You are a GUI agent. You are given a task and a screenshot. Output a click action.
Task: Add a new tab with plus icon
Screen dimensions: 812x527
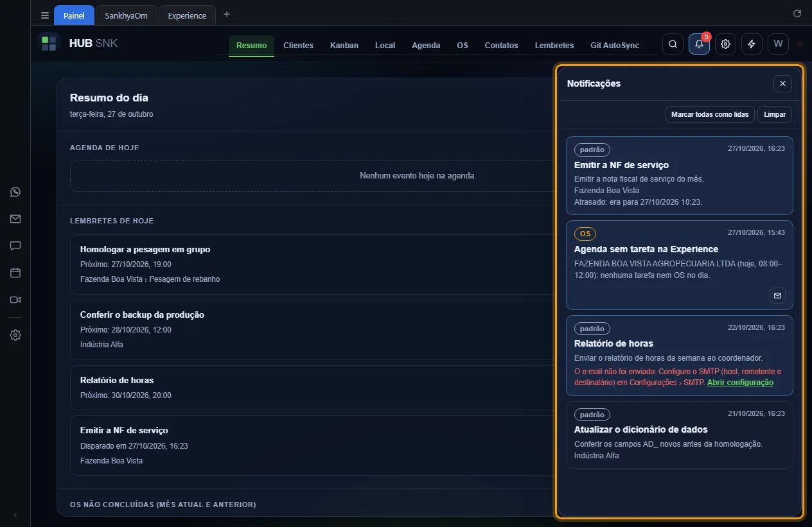[226, 14]
